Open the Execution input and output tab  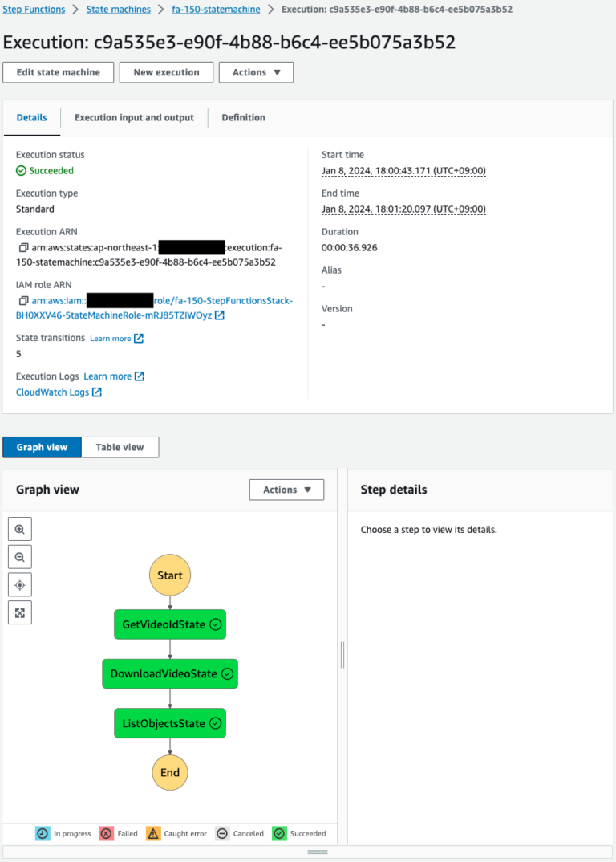click(x=134, y=117)
